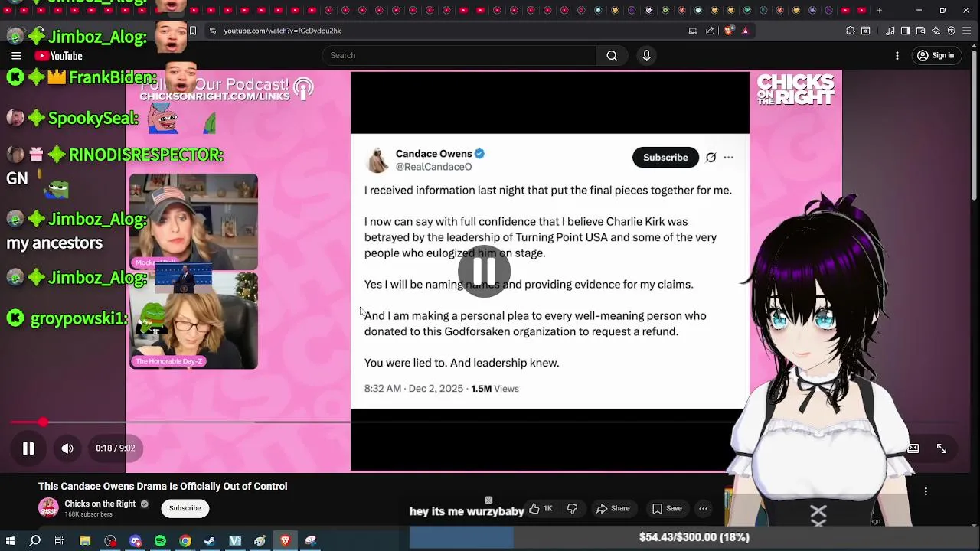The width and height of the screenshot is (980, 551).
Task: Click the Candace Owens avatar in tweet
Action: click(377, 161)
